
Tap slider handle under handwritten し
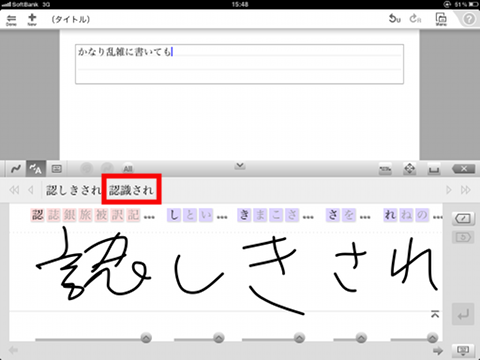[x=219, y=338]
